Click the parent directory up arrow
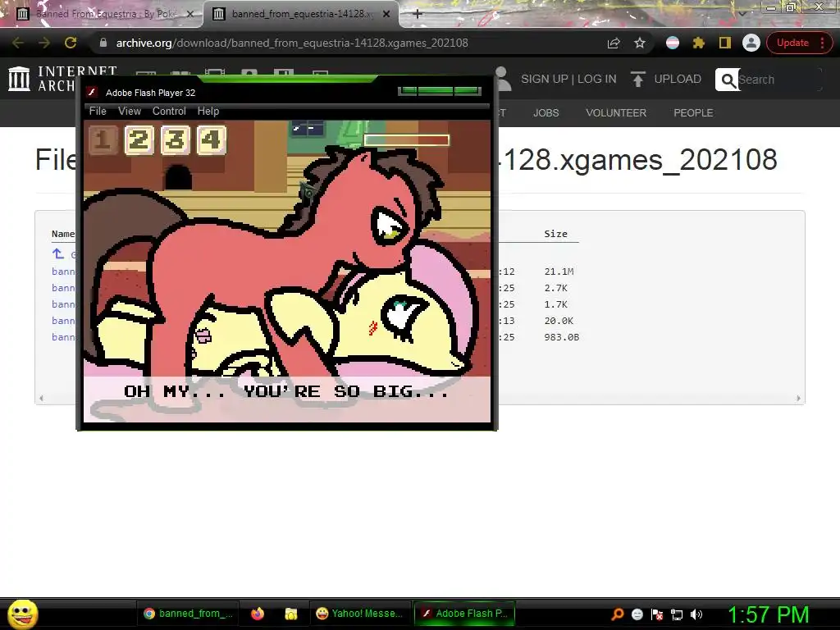 [x=58, y=254]
